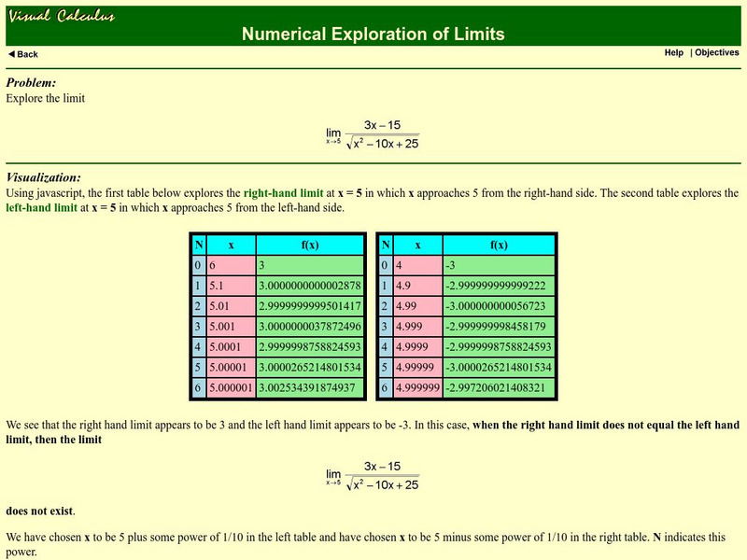Viewport: 747px width, 560px height.
Task: Select cell with value -3.000000000056723
Action: pyautogui.click(x=500, y=306)
